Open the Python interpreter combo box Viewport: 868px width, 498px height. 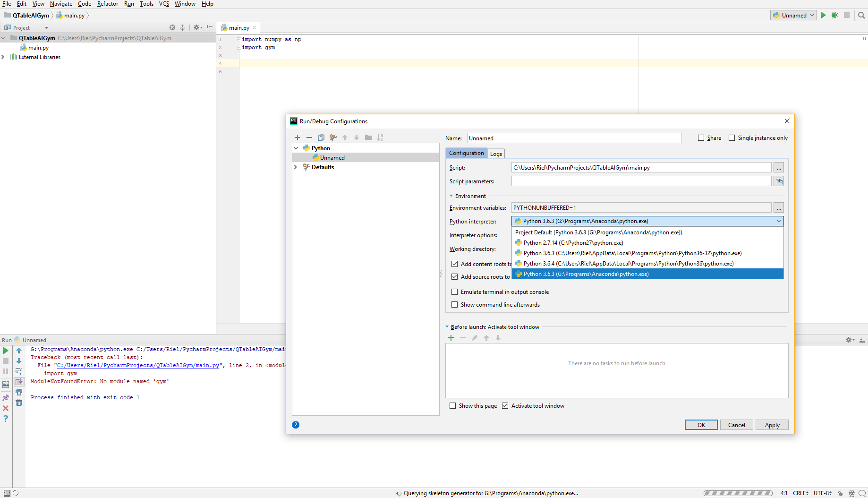click(647, 221)
